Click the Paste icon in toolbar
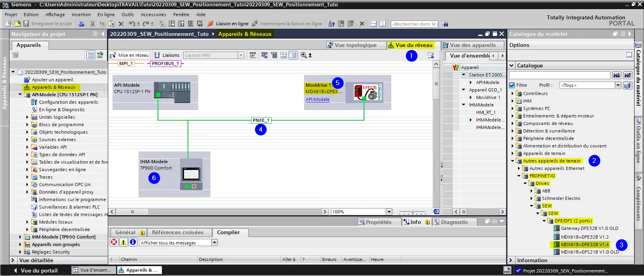 click(111, 24)
